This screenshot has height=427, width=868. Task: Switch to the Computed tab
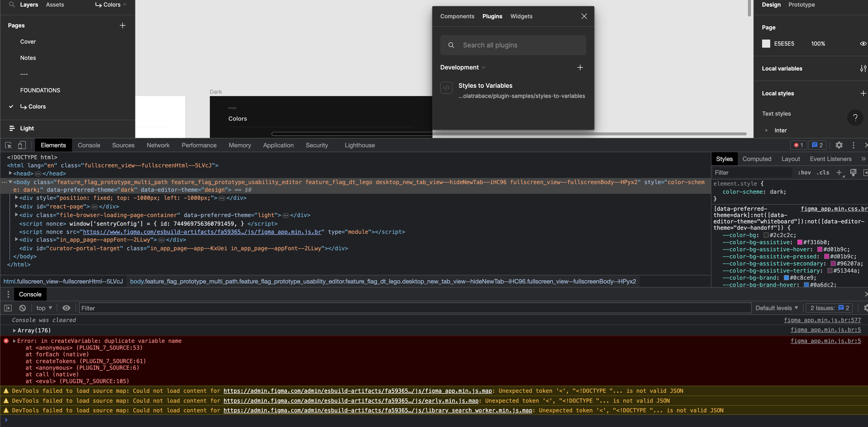[757, 159]
